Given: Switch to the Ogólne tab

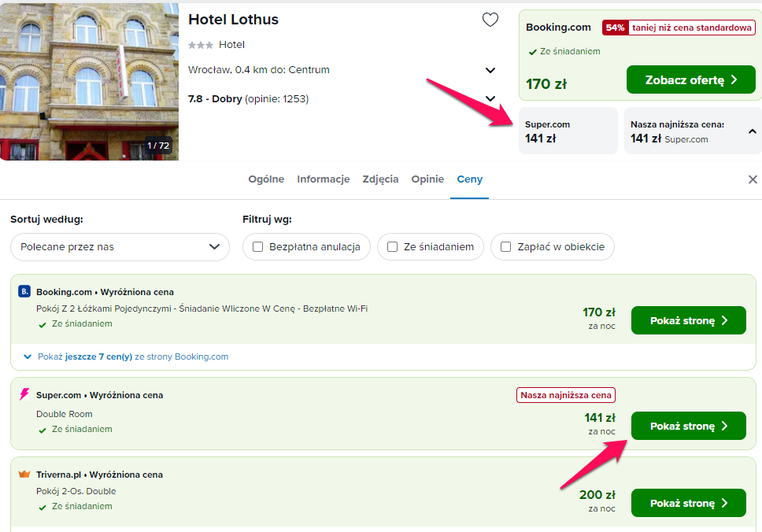Looking at the screenshot, I should pos(266,179).
